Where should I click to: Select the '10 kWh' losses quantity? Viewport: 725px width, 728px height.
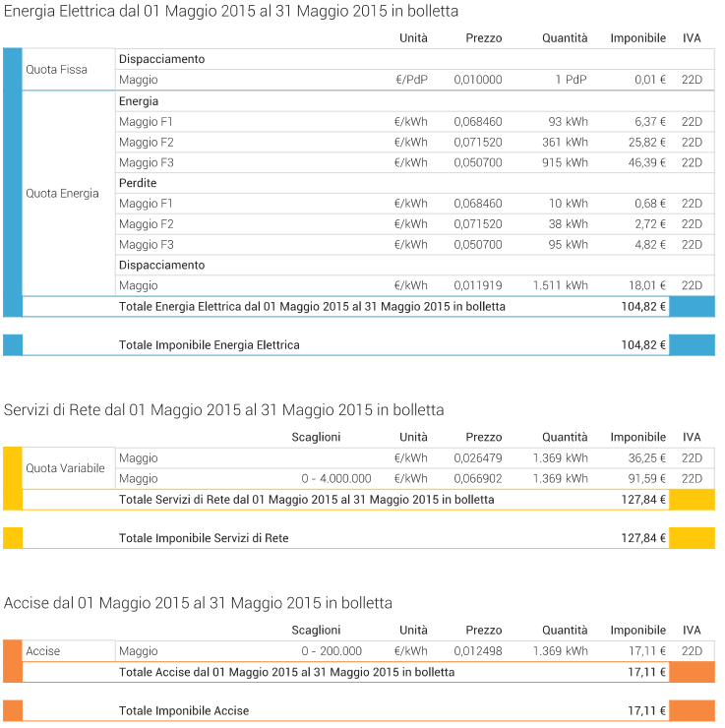569,204
